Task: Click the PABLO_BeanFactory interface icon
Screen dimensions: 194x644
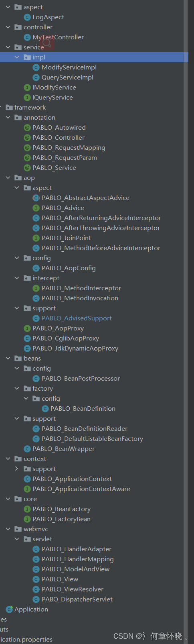Action: (27, 509)
